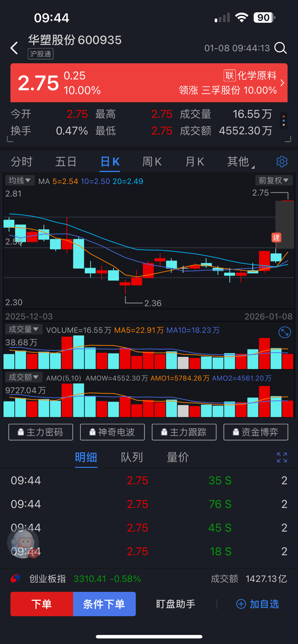Tap the 领涨 三孚股份 10.00% text
298x644 pixels.
coord(228,90)
